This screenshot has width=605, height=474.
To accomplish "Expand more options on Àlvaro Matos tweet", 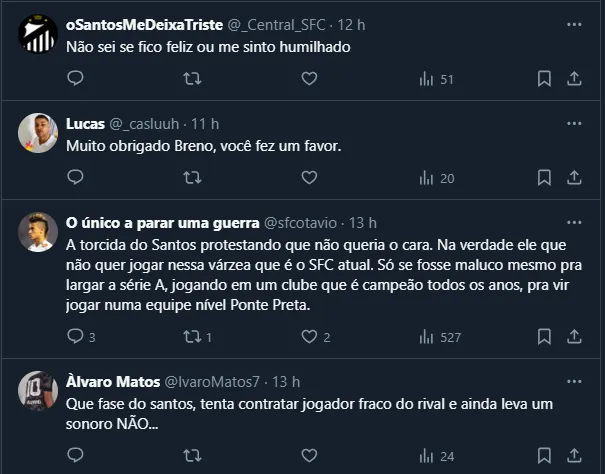I will pyautogui.click(x=574, y=381).
